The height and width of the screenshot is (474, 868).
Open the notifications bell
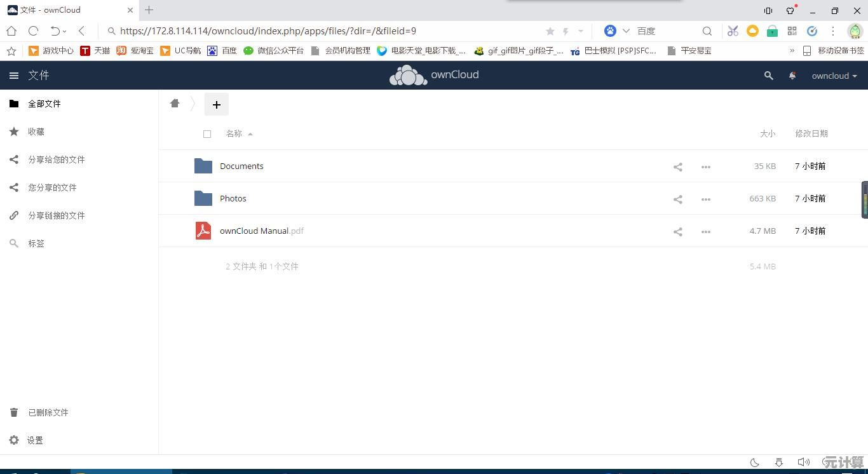click(792, 76)
